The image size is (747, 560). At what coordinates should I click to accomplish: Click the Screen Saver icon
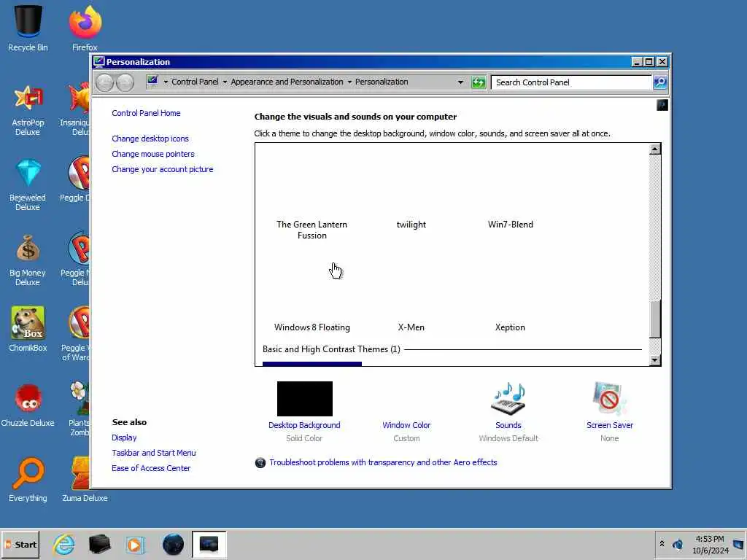pyautogui.click(x=609, y=399)
